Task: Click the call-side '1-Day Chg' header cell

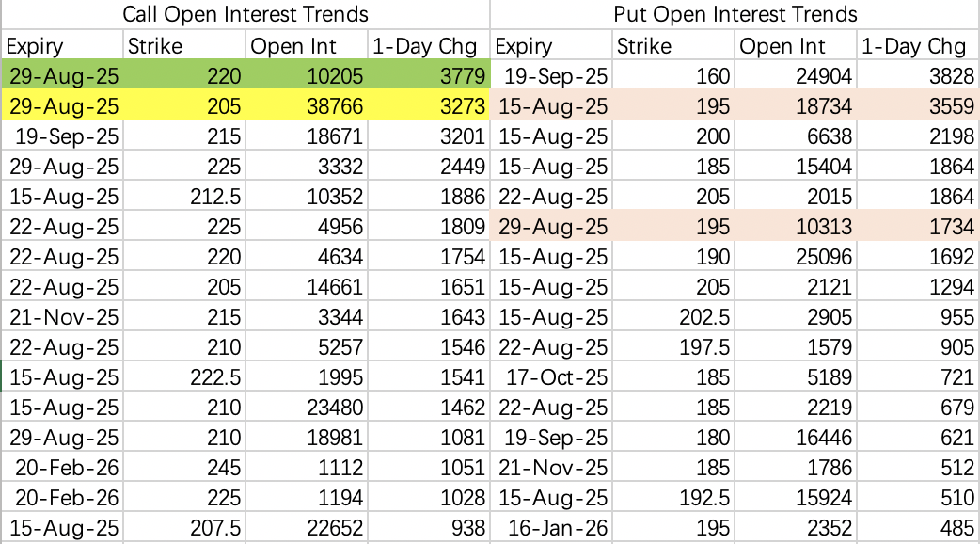Action: tap(428, 46)
